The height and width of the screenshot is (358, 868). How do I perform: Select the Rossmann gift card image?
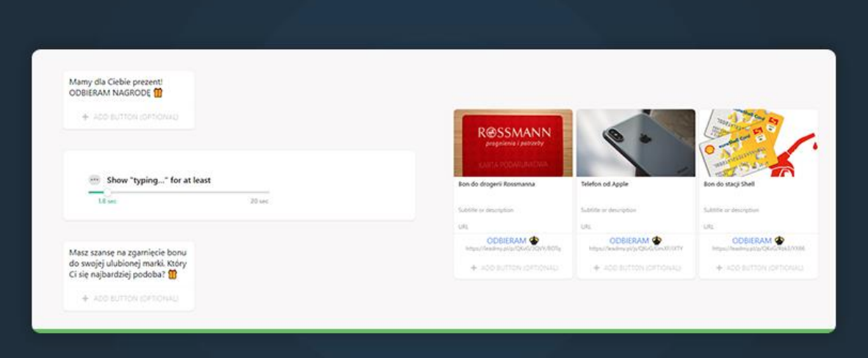[513, 143]
